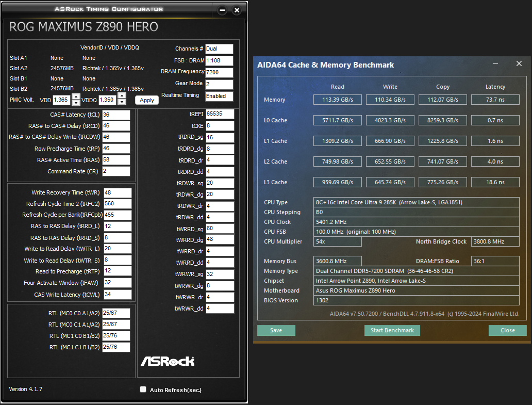Click the Realtime Timing field
This screenshot has width=532, height=405.
219,96
